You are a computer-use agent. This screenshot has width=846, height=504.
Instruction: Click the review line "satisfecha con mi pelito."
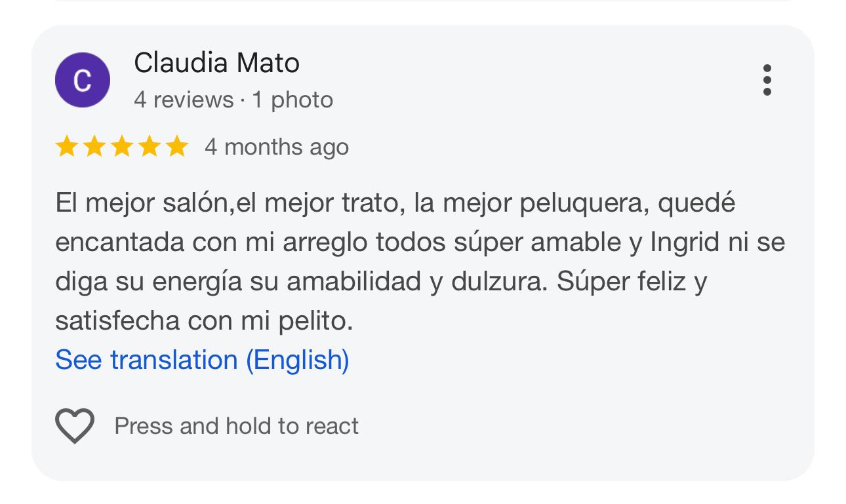coord(204,320)
